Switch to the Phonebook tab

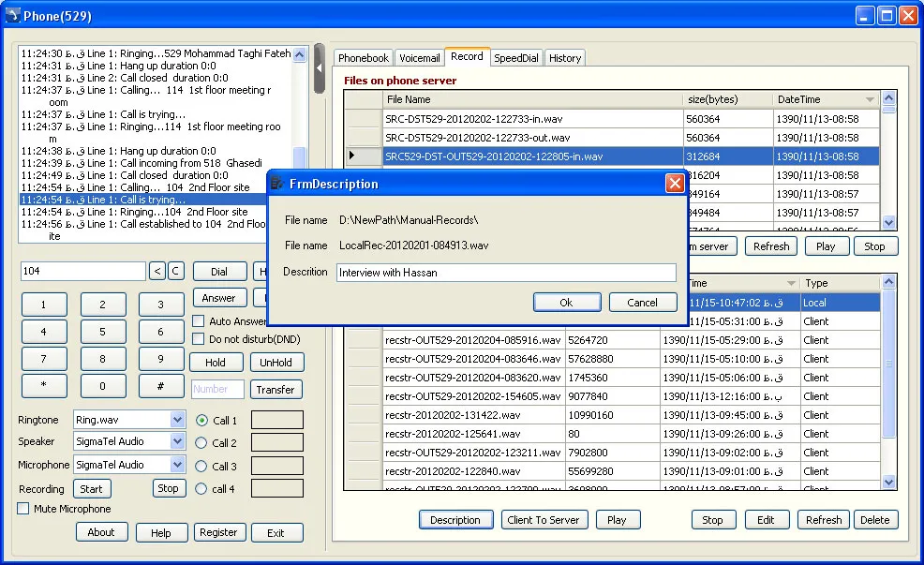[x=363, y=58]
